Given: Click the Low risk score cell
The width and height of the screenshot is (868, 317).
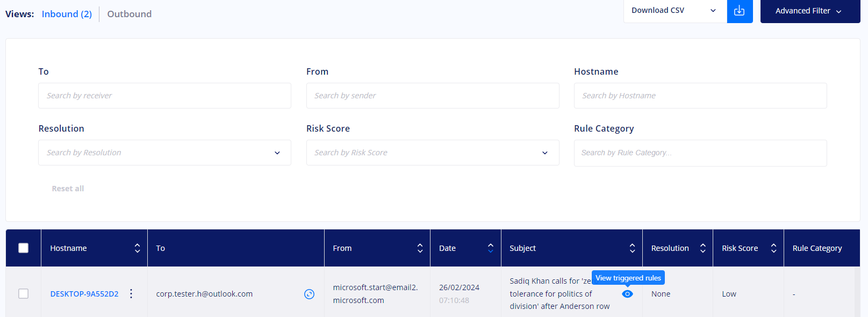Looking at the screenshot, I should (729, 294).
